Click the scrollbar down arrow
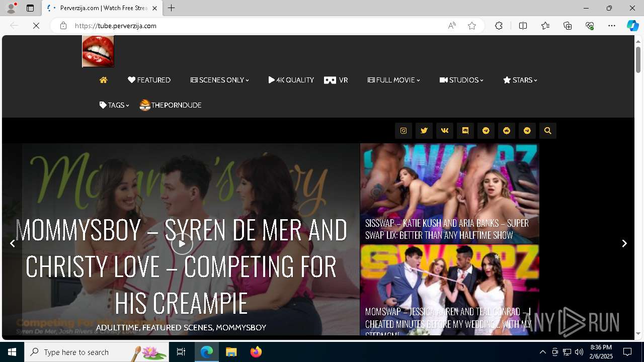Viewport: 644px width, 362px height. click(638, 333)
